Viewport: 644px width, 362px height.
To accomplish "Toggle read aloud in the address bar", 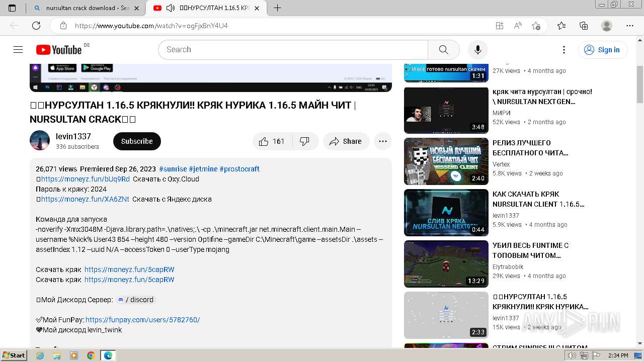I will [x=518, y=26].
